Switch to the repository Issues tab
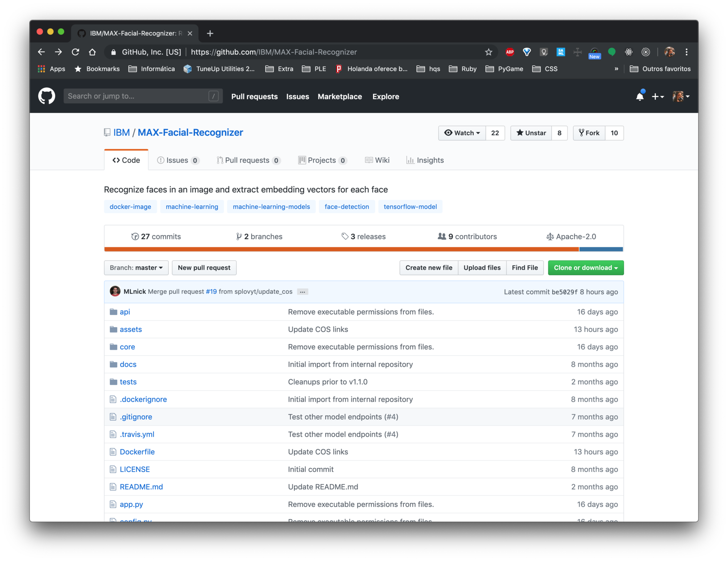The width and height of the screenshot is (728, 561). pos(178,160)
